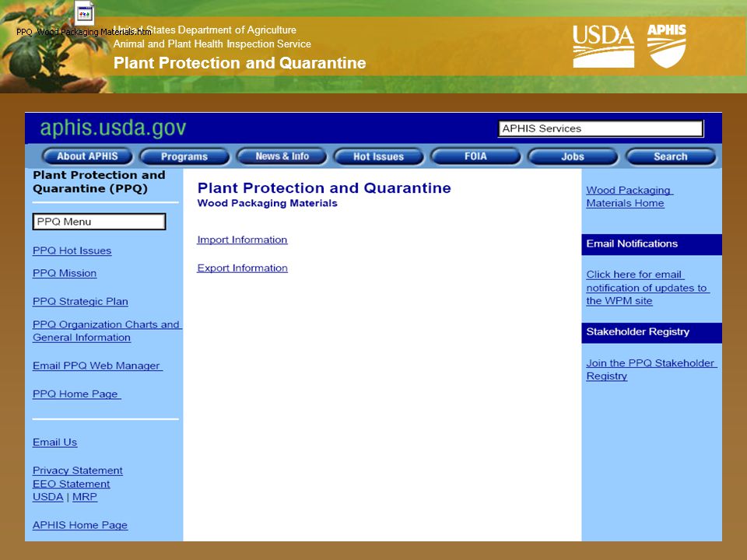This screenshot has height=560, width=747.
Task: Open the PPQ Strategic Plan link
Action: coord(80,302)
